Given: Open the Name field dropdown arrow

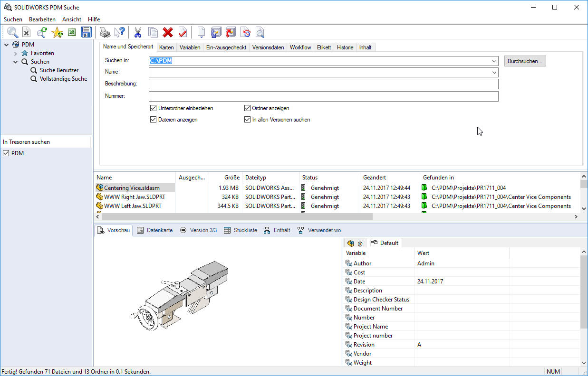Looking at the screenshot, I should (x=494, y=73).
